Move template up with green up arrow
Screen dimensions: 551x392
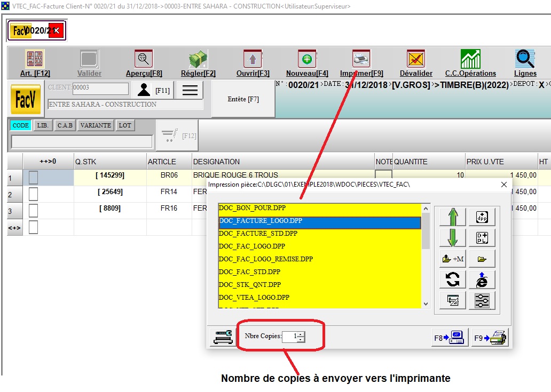tap(453, 217)
